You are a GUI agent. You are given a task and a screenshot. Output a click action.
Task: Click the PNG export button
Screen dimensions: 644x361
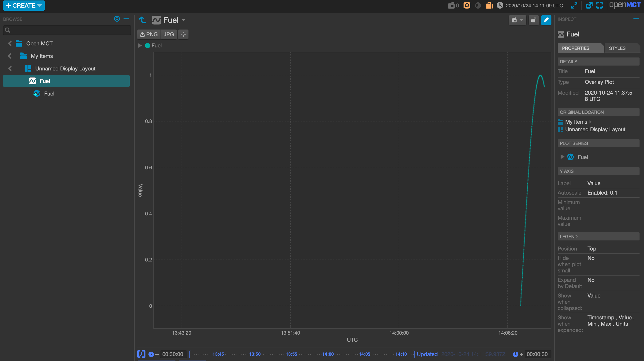coord(148,34)
